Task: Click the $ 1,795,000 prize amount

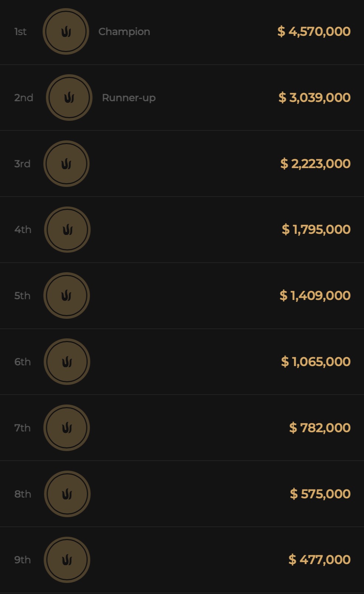Action: point(316,229)
